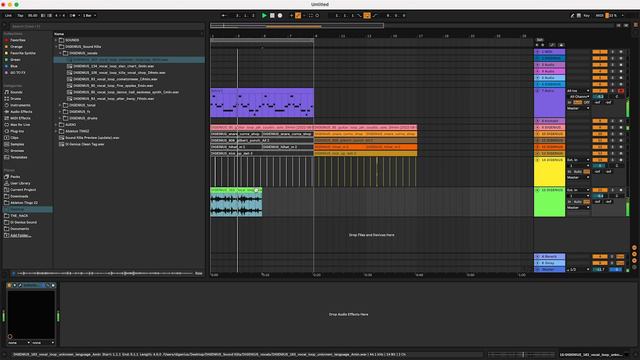Expand the DIGIDNUS_fx folder
This screenshot has width=640, height=360.
(60, 112)
